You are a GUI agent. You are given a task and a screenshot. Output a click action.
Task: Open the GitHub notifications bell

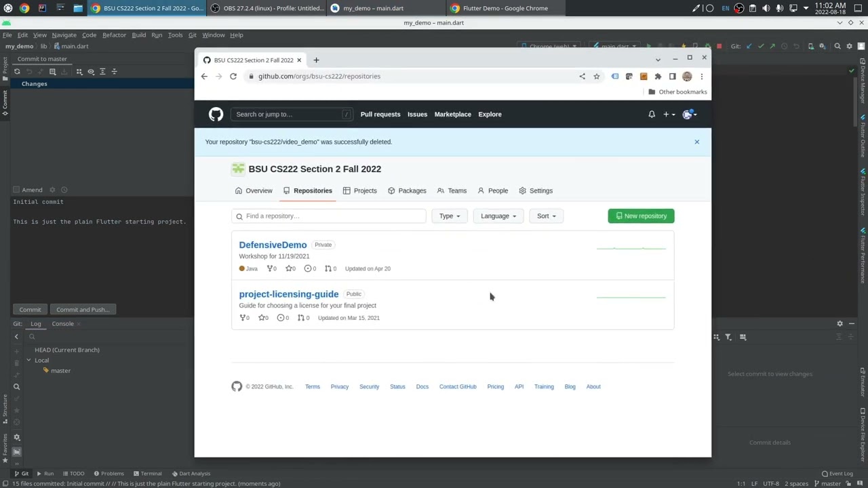(652, 115)
